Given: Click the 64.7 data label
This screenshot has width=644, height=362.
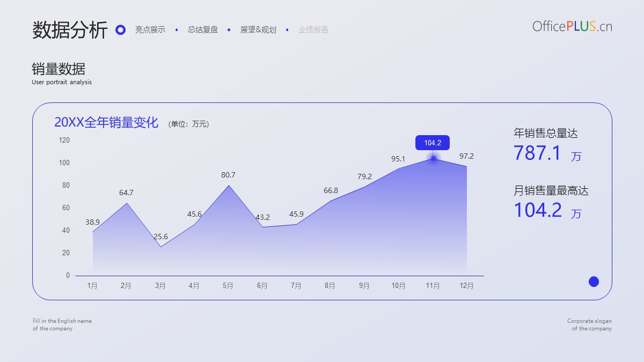Looking at the screenshot, I should click(x=126, y=193).
